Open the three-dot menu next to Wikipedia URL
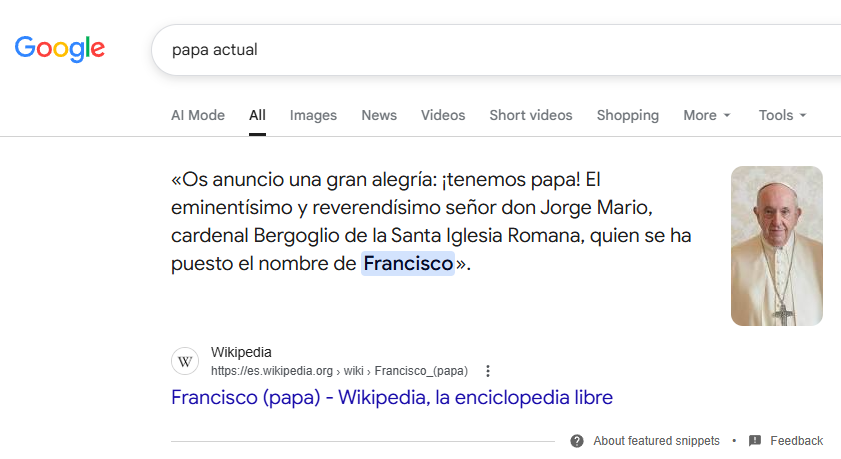The height and width of the screenshot is (459, 841). pyautogui.click(x=488, y=371)
